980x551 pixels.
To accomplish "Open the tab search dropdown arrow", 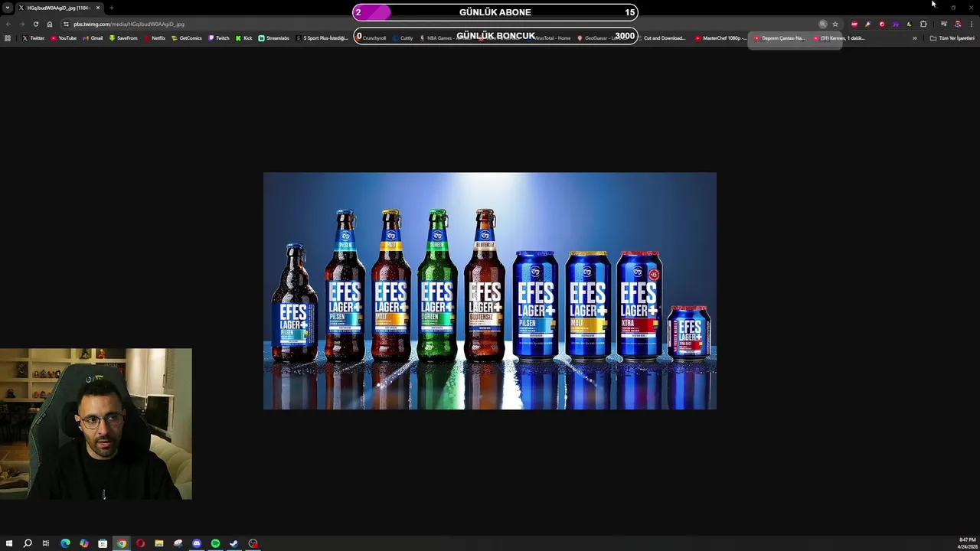I will pos(8,8).
